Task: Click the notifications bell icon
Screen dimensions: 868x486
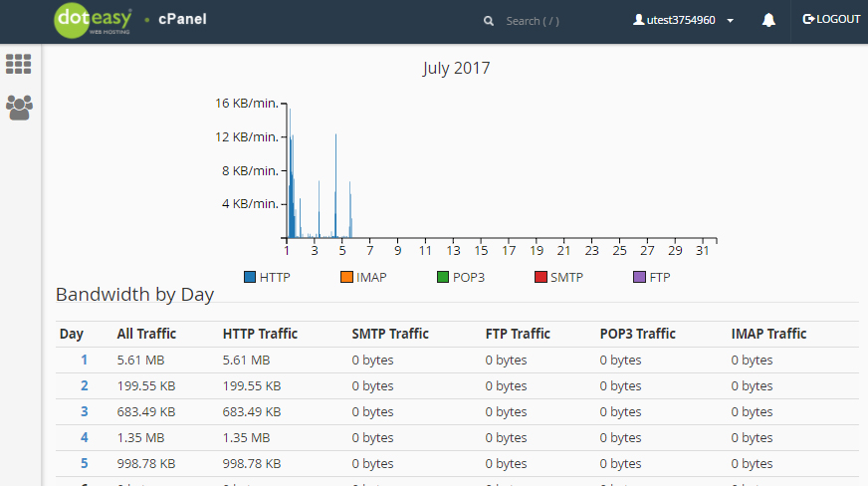Action: coord(768,20)
